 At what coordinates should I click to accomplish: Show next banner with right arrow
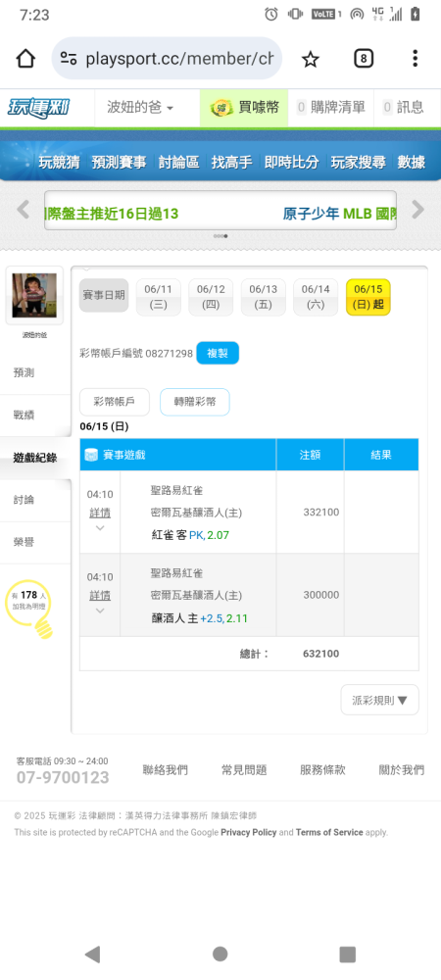[417, 210]
